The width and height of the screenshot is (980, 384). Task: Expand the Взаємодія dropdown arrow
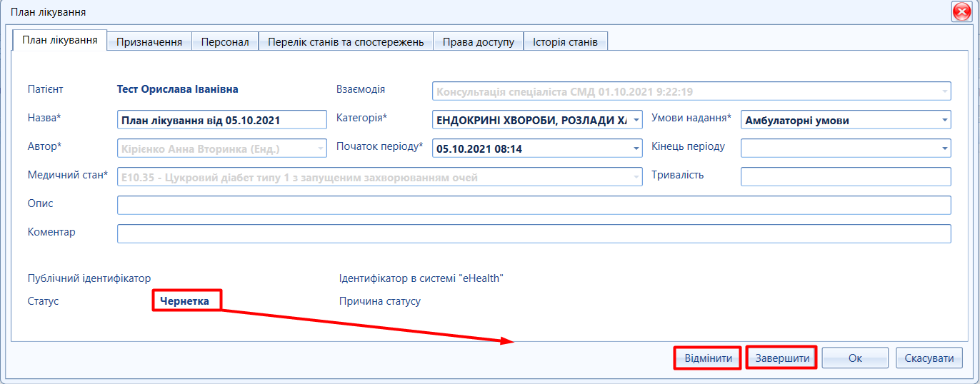tap(945, 91)
